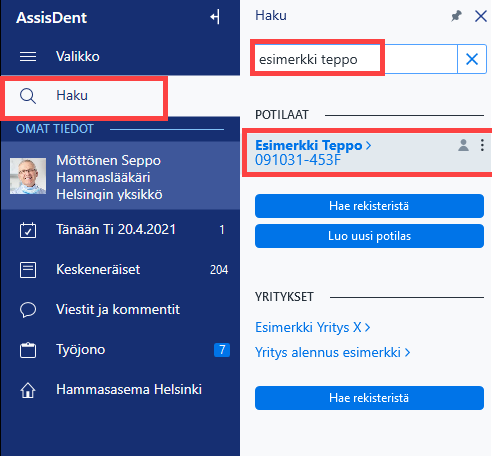This screenshot has width=492, height=456.
Task: Clear the search field with X button
Action: coord(472,59)
